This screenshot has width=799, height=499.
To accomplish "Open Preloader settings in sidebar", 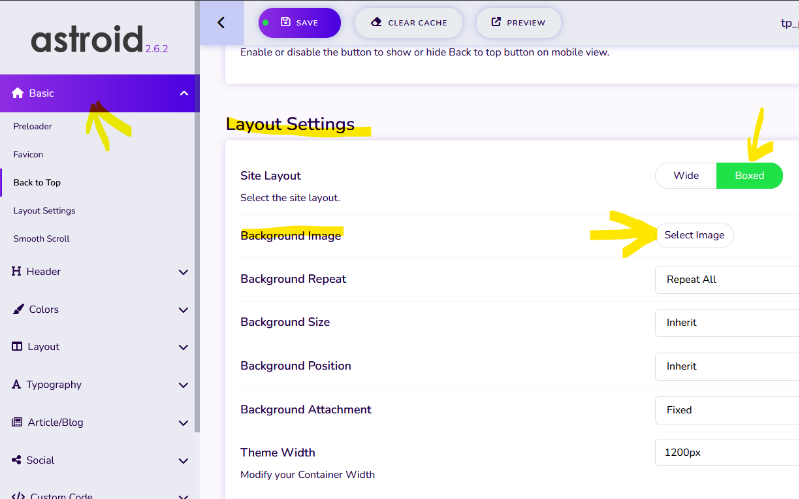I will pyautogui.click(x=33, y=126).
